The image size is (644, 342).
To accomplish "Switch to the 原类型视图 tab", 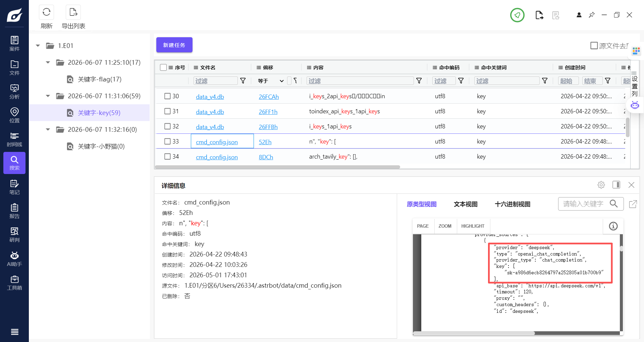I will [422, 204].
